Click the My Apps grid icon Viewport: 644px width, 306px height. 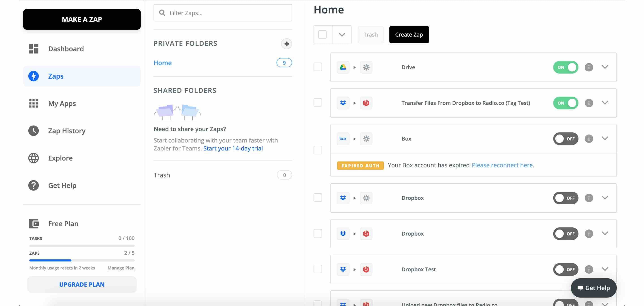pos(33,103)
